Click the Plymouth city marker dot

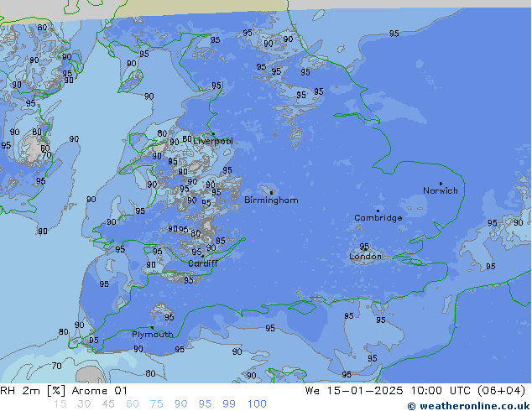click(152, 328)
